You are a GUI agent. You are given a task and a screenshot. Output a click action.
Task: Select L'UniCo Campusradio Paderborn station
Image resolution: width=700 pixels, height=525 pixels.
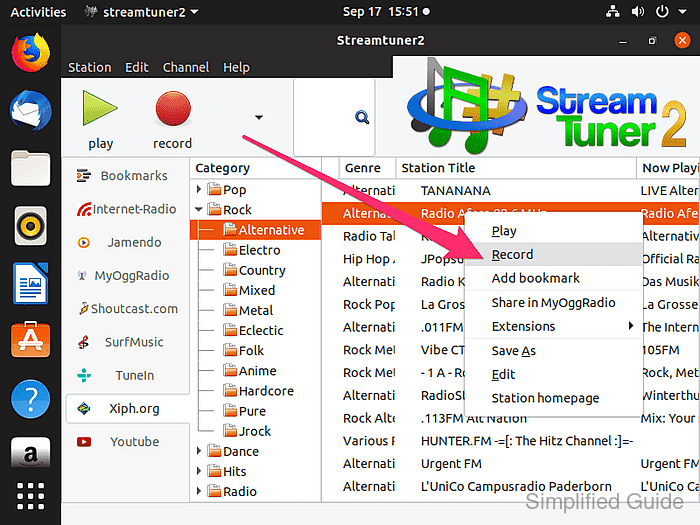(x=511, y=486)
